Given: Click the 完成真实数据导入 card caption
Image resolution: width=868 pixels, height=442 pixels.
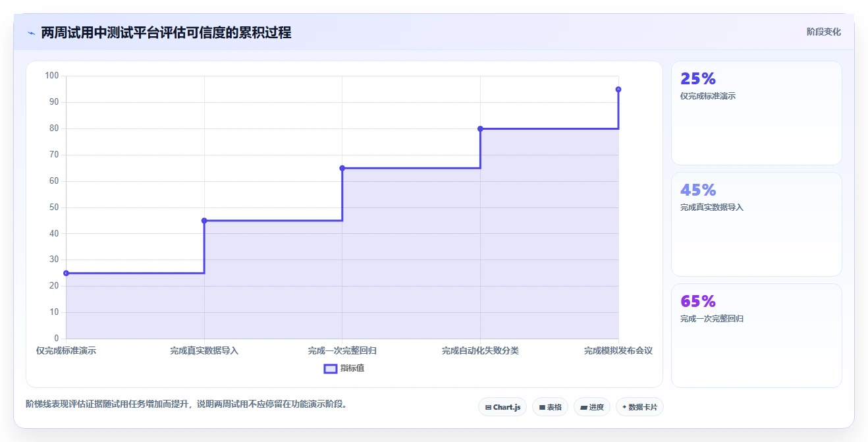Looking at the screenshot, I should (x=712, y=207).
